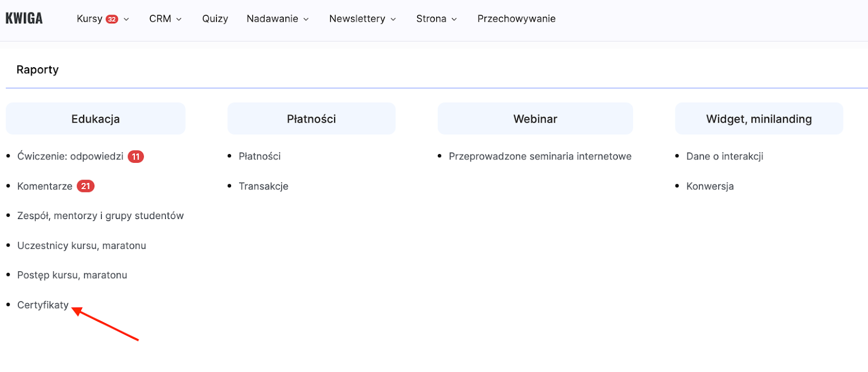Screen dimensions: 868x372
Task: Open the Nadawanie dropdown menu
Action: (277, 19)
